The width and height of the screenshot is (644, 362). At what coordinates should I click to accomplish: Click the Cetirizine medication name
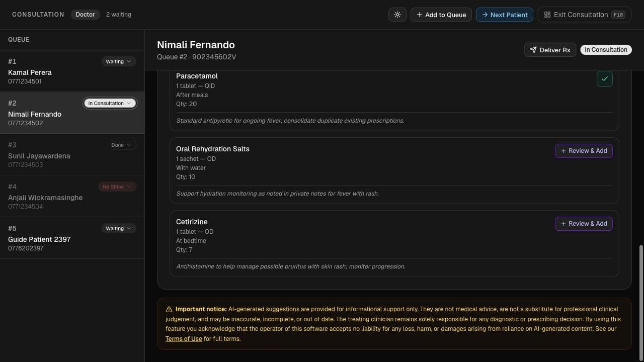pos(192,222)
